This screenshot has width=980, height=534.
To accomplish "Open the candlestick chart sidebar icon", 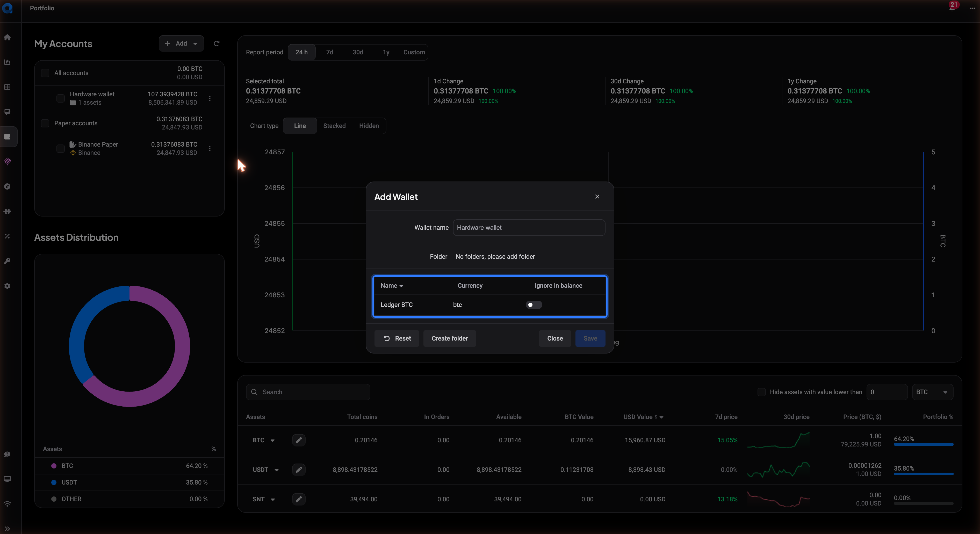I will (x=7, y=62).
